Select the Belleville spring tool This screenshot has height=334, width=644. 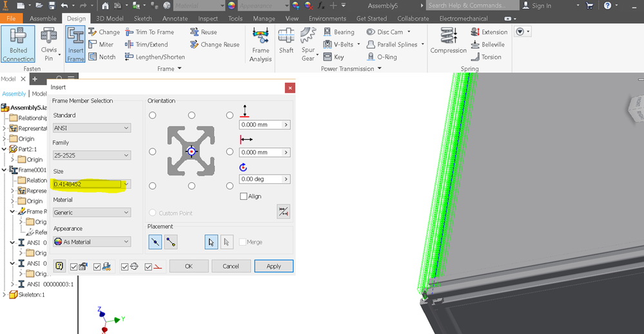(x=487, y=44)
